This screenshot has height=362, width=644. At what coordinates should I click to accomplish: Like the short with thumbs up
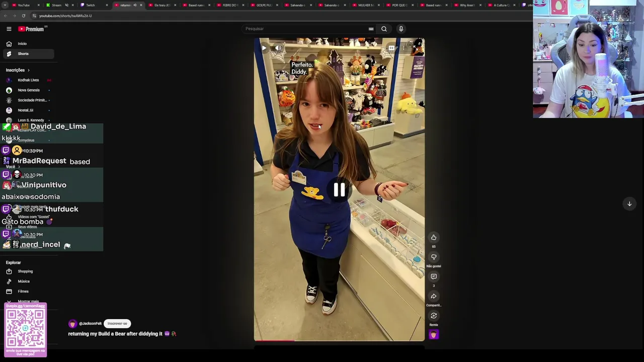434,237
